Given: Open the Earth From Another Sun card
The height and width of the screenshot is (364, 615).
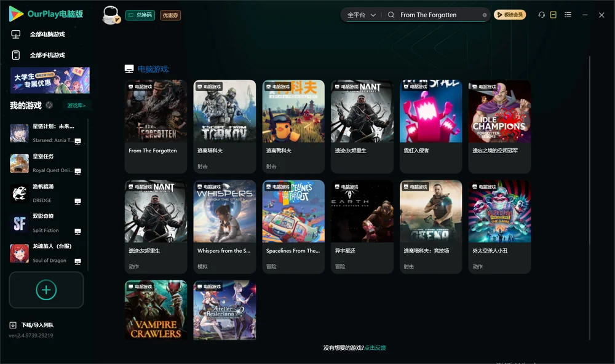Looking at the screenshot, I should (362, 226).
